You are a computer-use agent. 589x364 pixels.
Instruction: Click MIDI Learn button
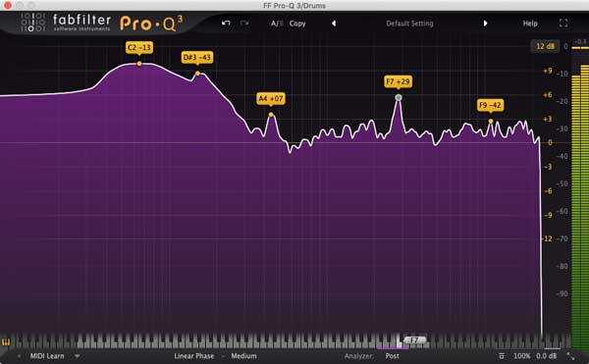click(x=47, y=356)
